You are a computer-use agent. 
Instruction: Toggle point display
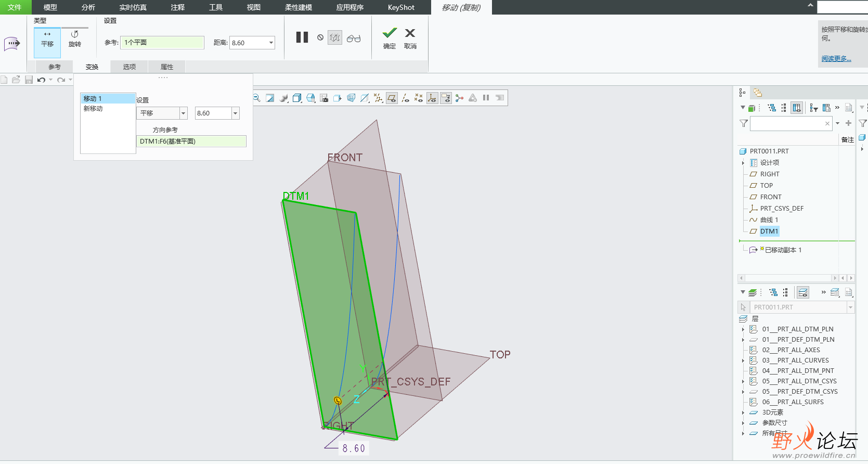coord(419,98)
